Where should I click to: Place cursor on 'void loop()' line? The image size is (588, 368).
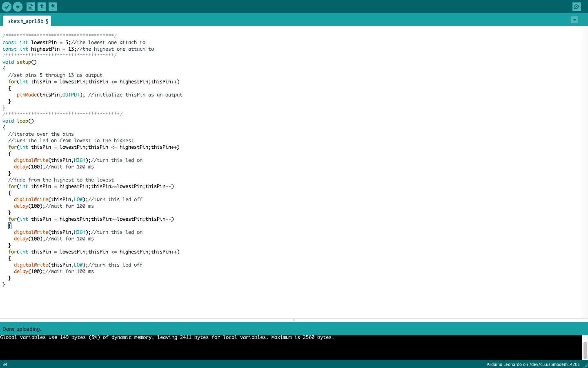coord(18,121)
